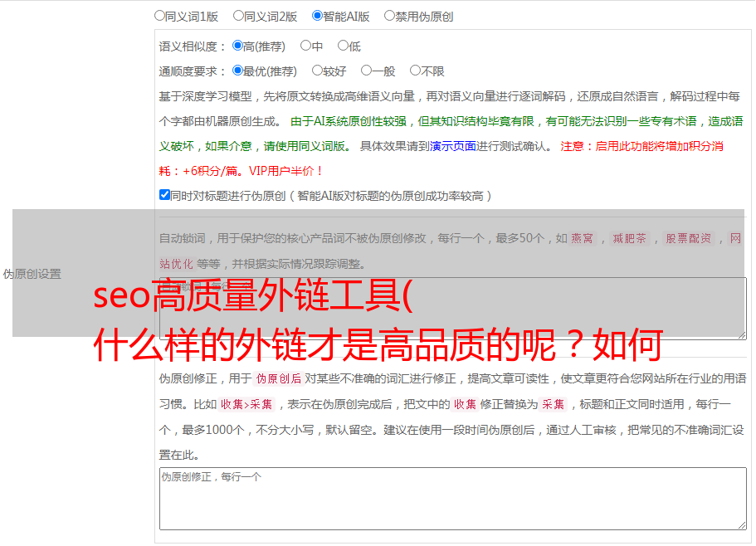Select the 同义词2版 radio option
This screenshot has width=756, height=546.
[238, 16]
